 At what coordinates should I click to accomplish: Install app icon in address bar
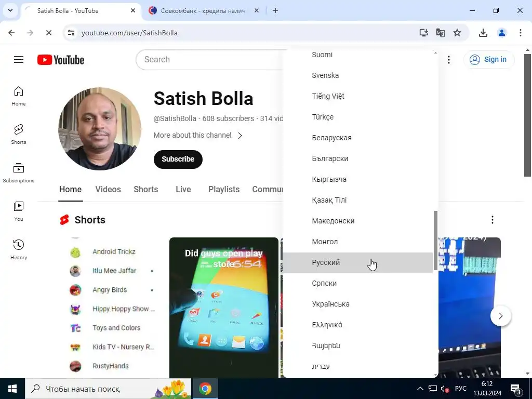[423, 33]
